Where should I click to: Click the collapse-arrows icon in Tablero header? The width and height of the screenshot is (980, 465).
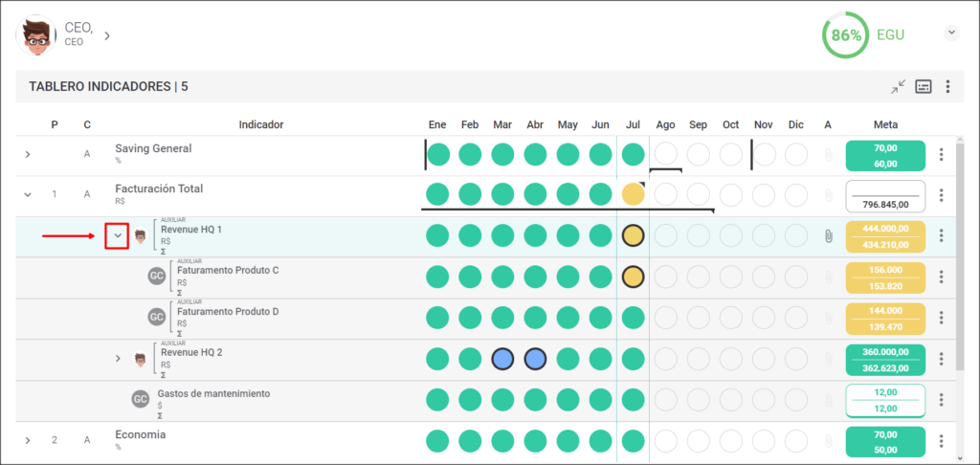coord(898,87)
